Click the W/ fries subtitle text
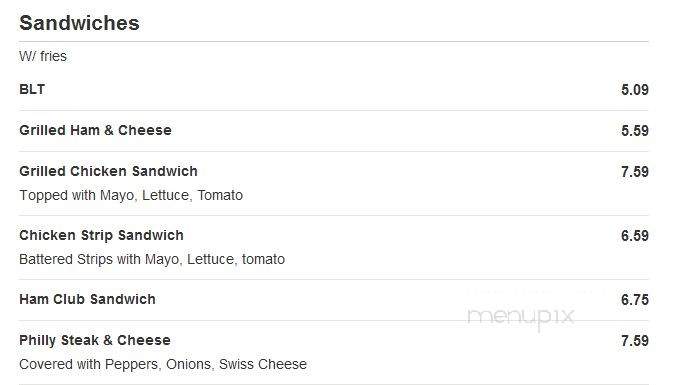Image resolution: width=682 pixels, height=385 pixels. (43, 56)
